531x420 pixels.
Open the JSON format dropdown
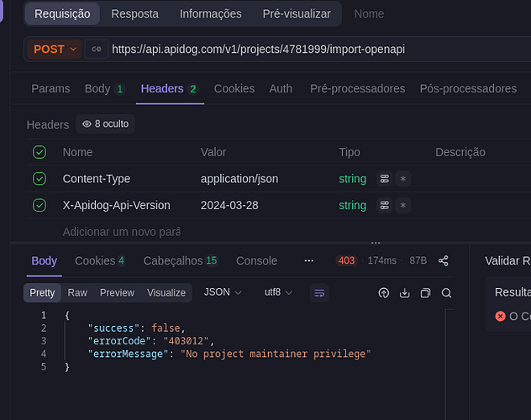pyautogui.click(x=223, y=292)
